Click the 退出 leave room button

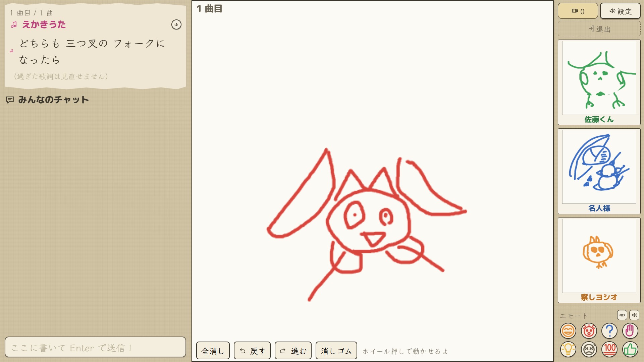599,29
